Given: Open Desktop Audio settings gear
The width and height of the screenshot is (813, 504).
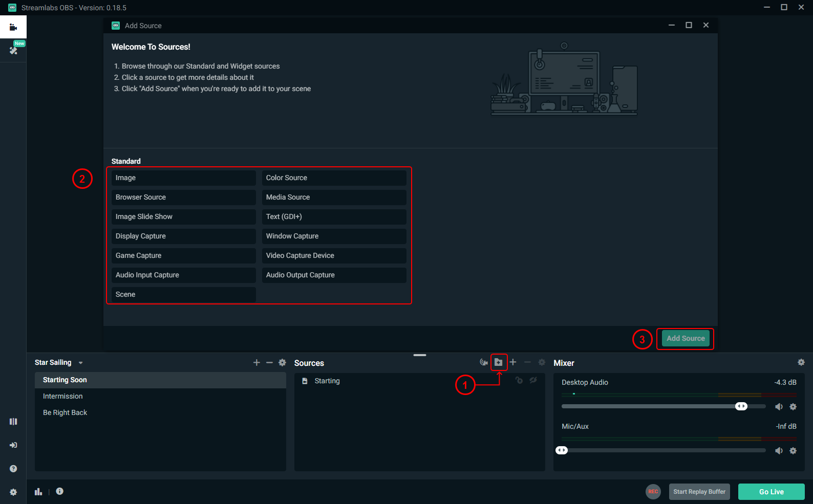Looking at the screenshot, I should [x=793, y=407].
